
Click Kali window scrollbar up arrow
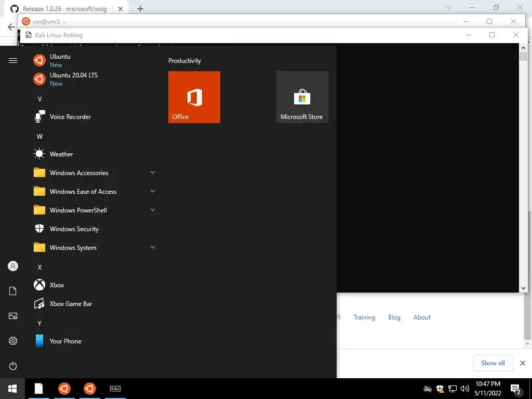coord(523,47)
